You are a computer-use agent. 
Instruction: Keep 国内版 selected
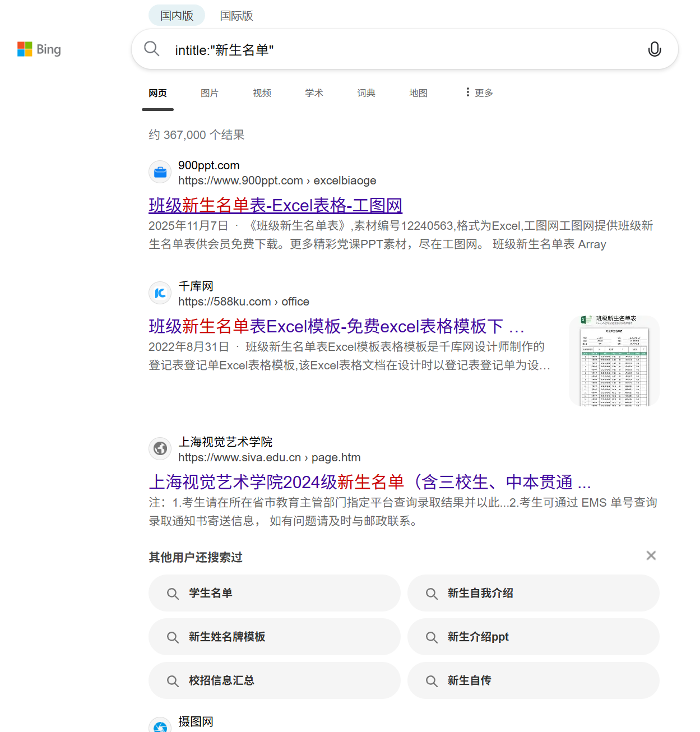click(176, 15)
